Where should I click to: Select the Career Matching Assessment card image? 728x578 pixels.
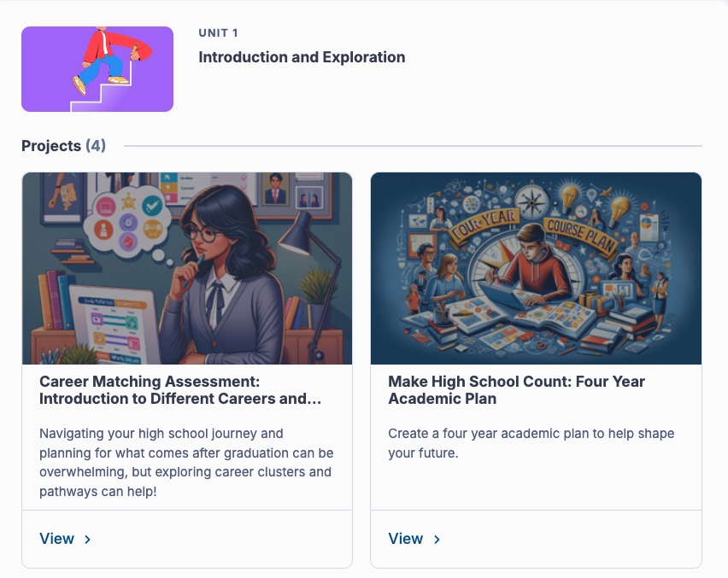click(187, 268)
